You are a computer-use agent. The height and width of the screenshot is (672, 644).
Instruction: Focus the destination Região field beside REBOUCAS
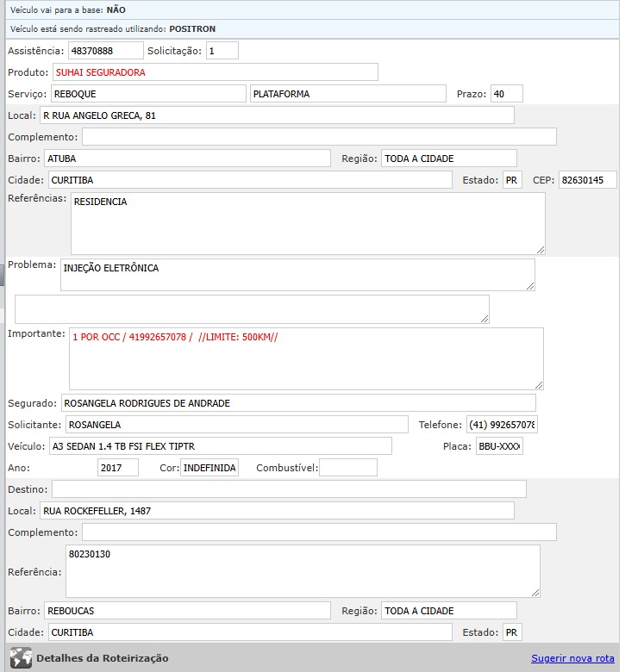(449, 610)
